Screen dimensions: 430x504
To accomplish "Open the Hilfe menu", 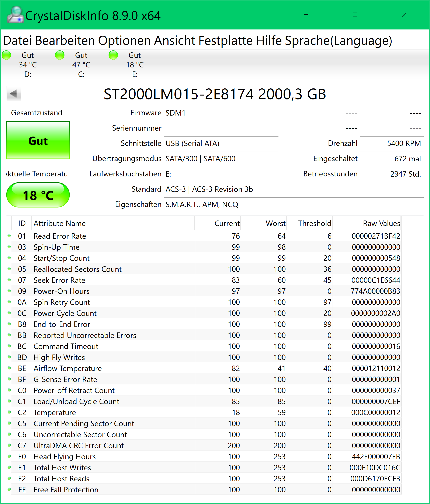I will pyautogui.click(x=269, y=40).
